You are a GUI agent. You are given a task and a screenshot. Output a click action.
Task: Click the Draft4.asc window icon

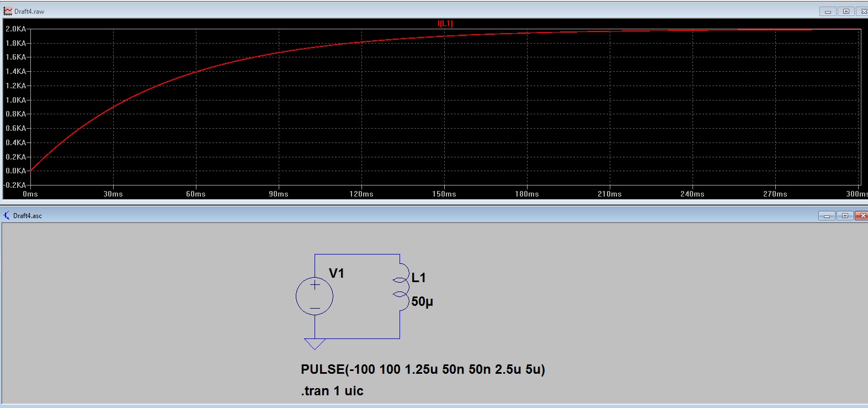click(7, 215)
